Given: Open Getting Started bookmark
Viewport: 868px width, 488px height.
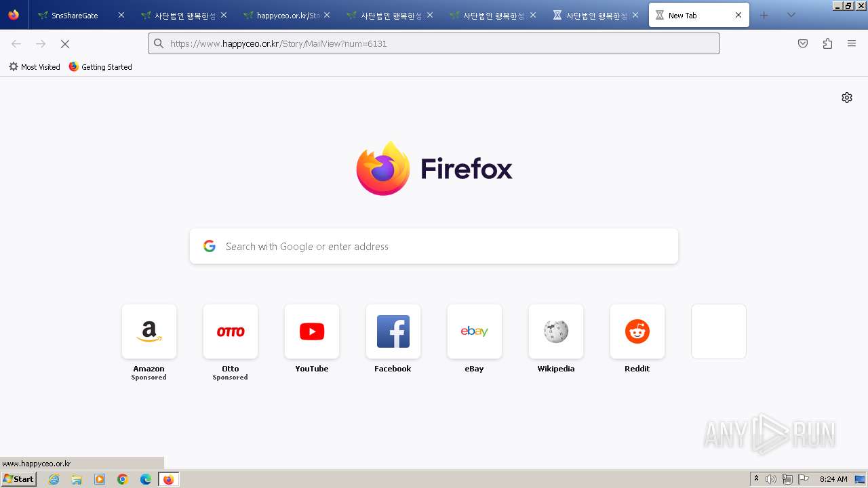Looking at the screenshot, I should (100, 67).
